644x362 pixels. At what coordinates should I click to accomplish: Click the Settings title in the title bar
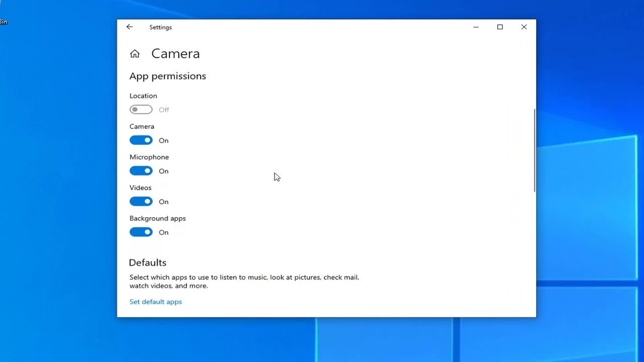[160, 27]
